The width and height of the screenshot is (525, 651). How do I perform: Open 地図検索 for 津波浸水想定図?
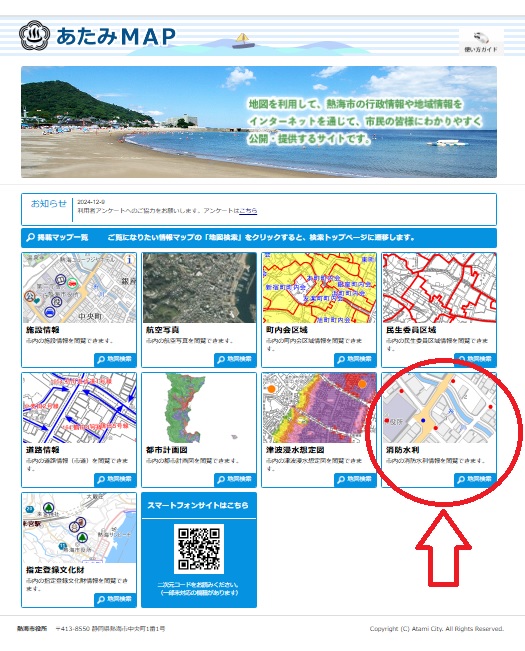[355, 480]
